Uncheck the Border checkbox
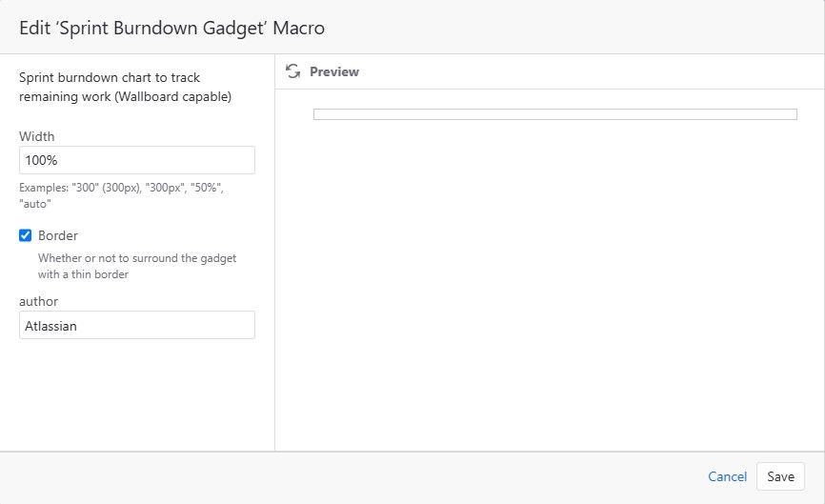 (x=26, y=235)
